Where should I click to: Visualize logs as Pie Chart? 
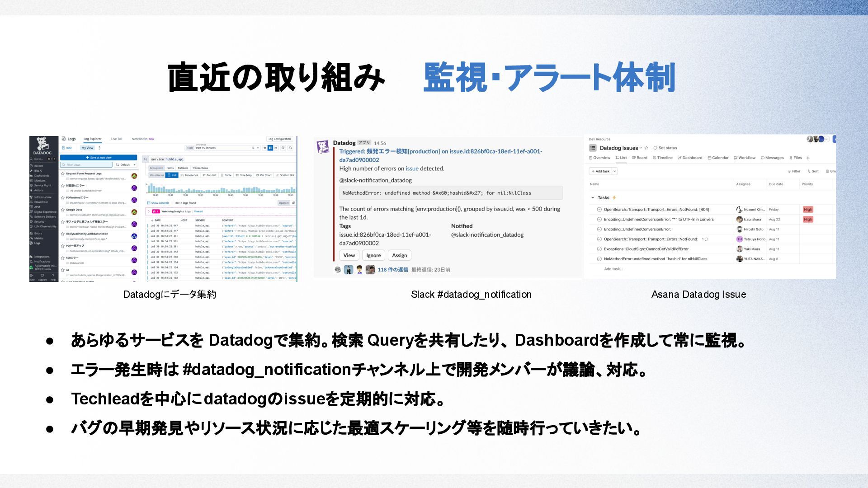(x=264, y=175)
